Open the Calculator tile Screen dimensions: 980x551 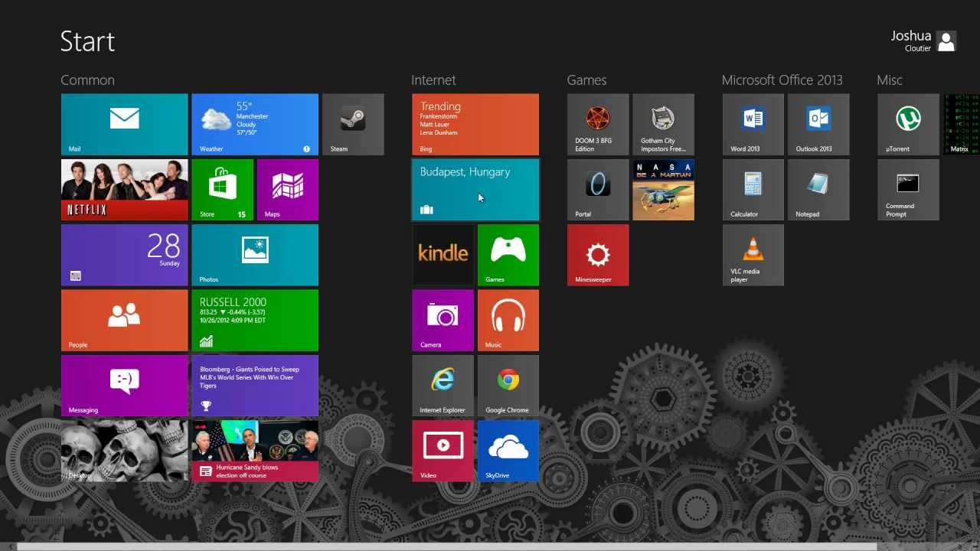point(753,190)
